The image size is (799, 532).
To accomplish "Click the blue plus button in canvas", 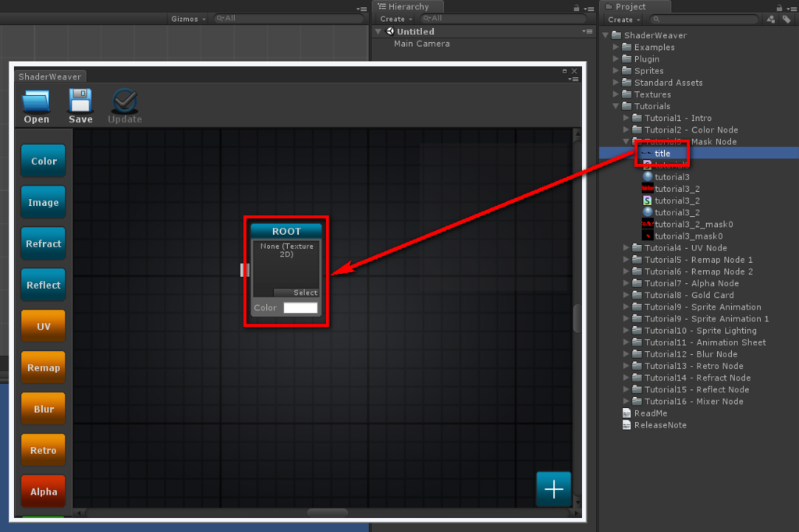I will [x=553, y=489].
